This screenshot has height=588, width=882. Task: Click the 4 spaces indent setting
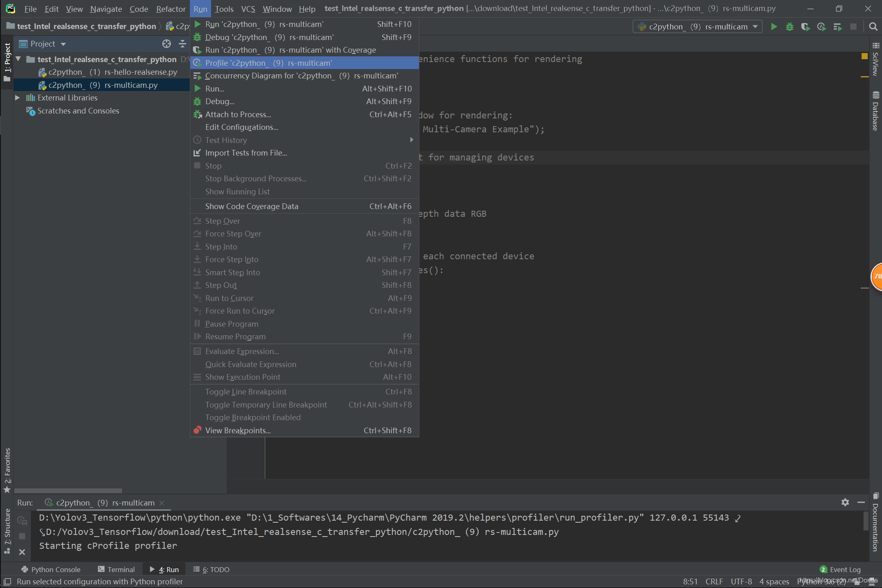pyautogui.click(x=774, y=581)
